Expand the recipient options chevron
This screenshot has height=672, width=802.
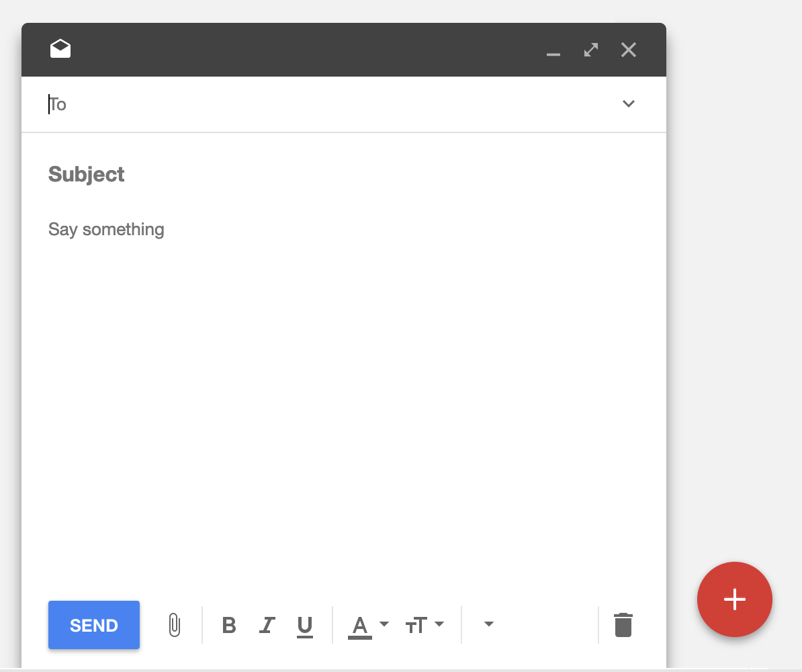pos(629,104)
